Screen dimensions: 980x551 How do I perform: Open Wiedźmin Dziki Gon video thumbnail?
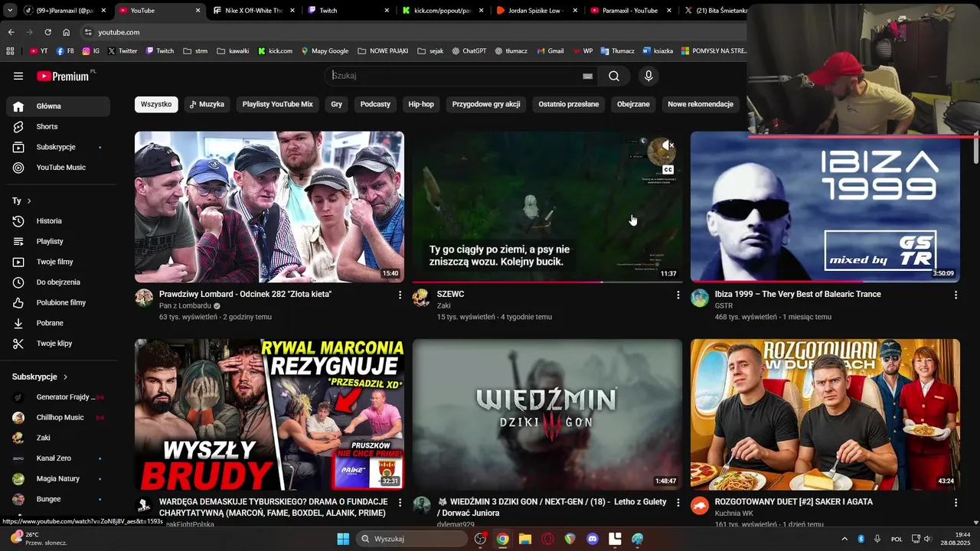547,414
